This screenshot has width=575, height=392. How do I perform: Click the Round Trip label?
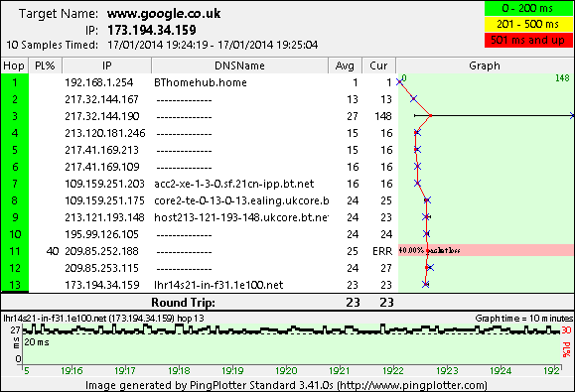click(183, 303)
